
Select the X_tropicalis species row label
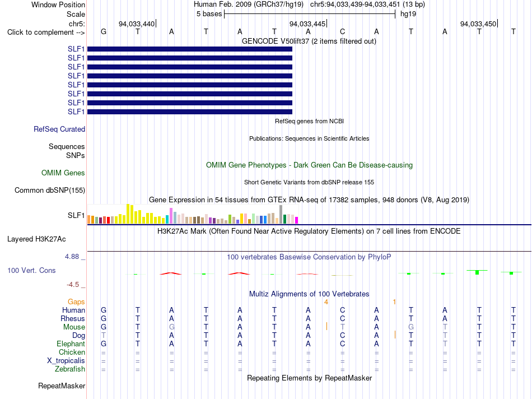[66, 361]
